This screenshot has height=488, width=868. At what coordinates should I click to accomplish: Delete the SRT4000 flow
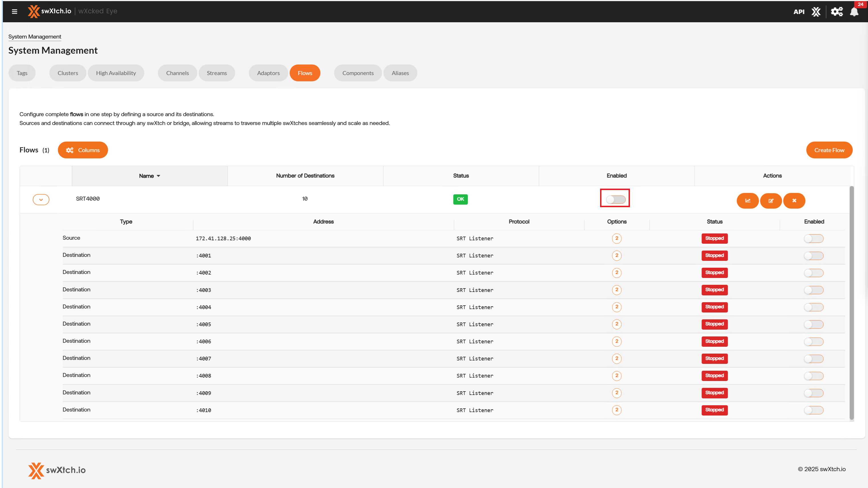pyautogui.click(x=794, y=201)
